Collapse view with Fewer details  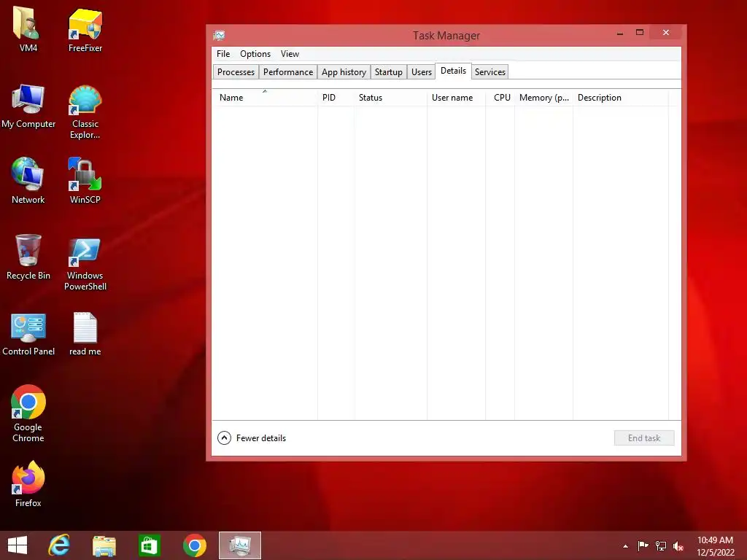pos(252,438)
